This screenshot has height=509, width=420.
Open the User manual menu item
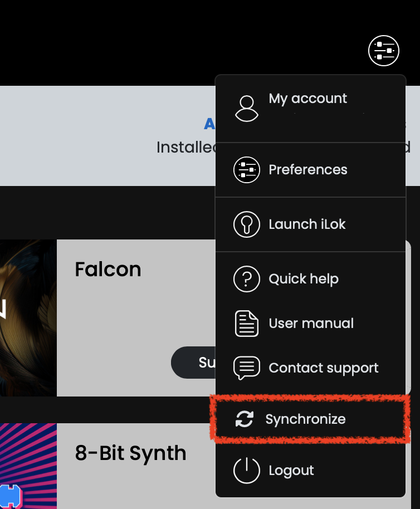pyautogui.click(x=311, y=324)
